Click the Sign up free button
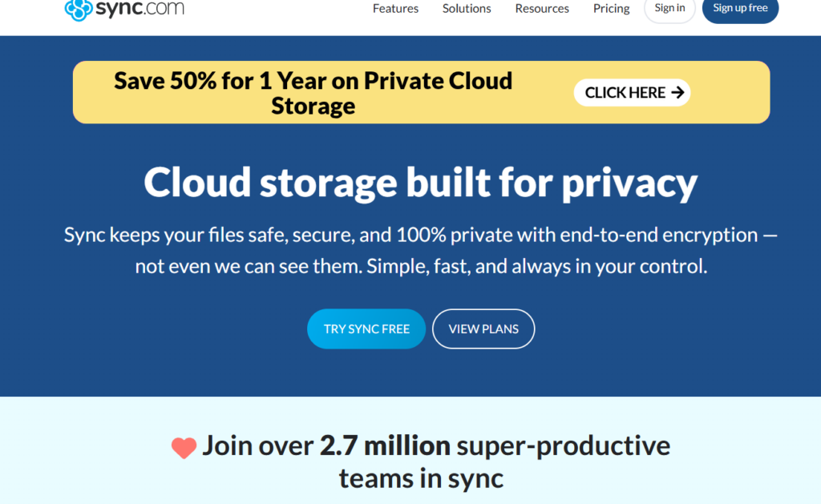The height and width of the screenshot is (504, 821). (x=740, y=8)
